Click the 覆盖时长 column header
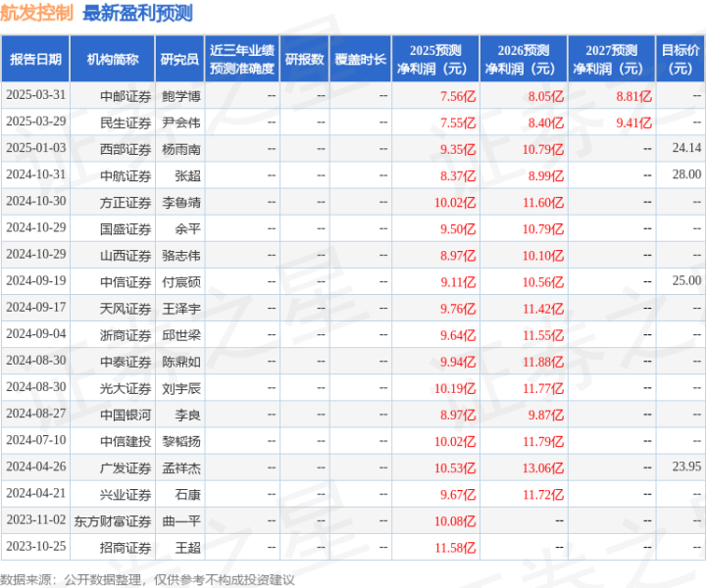The width and height of the screenshot is (706, 588). [x=360, y=59]
